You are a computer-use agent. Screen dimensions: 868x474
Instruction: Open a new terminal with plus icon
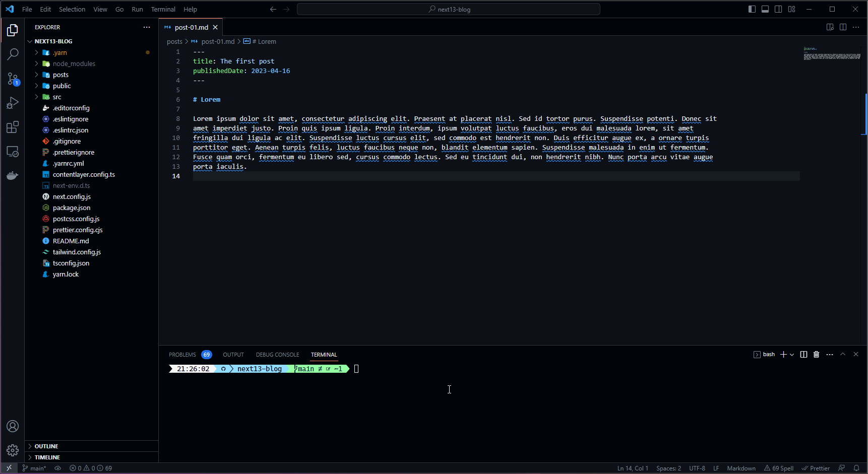784,354
